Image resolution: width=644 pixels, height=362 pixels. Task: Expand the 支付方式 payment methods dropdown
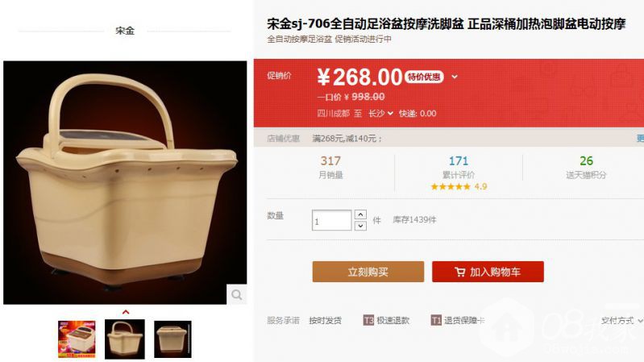[621, 321]
